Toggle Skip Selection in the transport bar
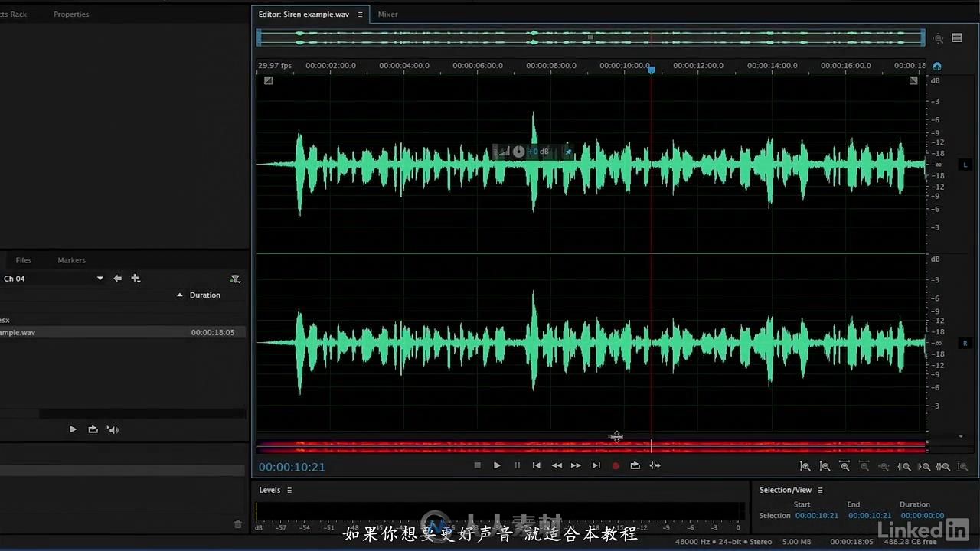The height and width of the screenshot is (551, 980). pos(655,465)
